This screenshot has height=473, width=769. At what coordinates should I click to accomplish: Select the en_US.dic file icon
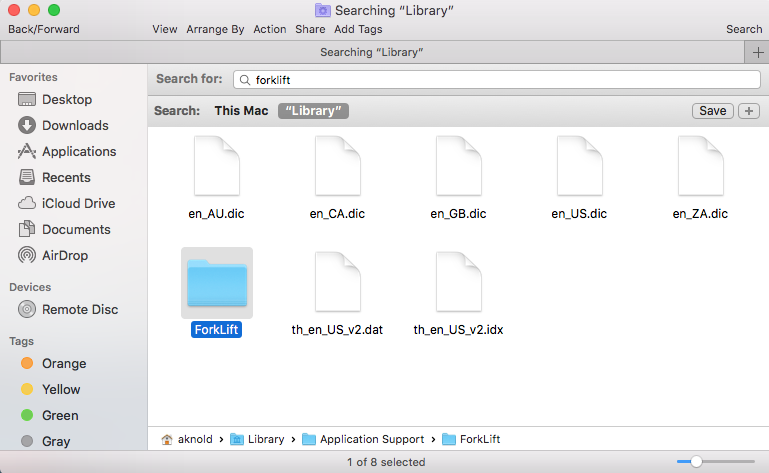[580, 166]
